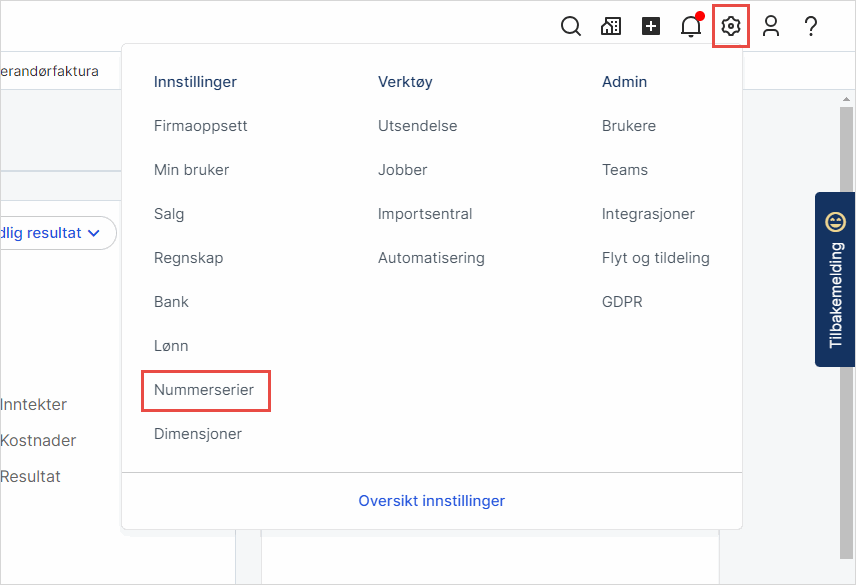Click the settings gear icon
The image size is (856, 585).
coord(731,27)
